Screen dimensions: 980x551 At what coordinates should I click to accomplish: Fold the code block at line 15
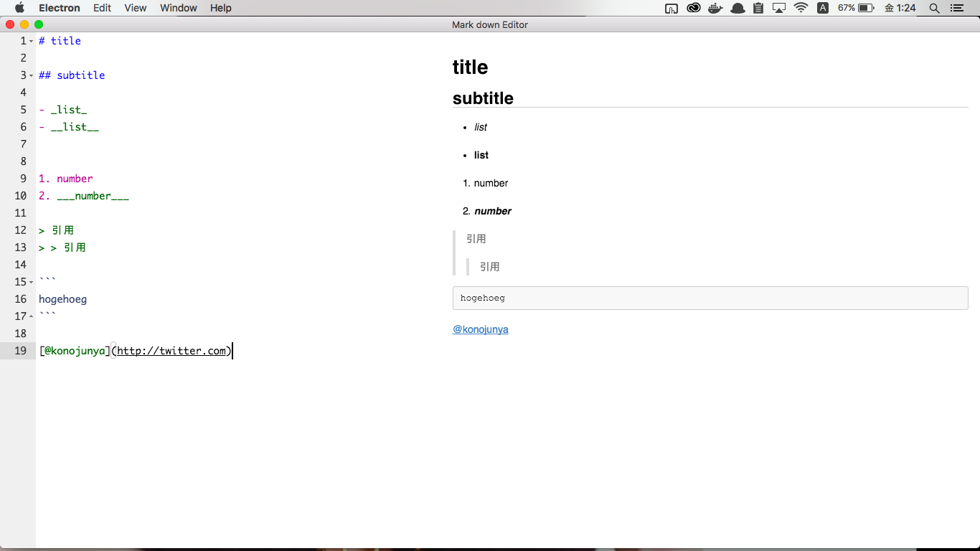coord(31,281)
